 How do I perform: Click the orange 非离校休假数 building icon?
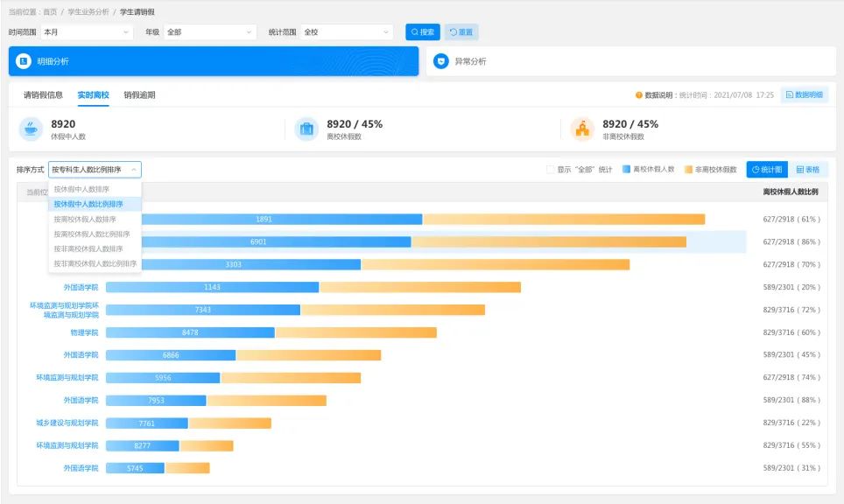pyautogui.click(x=582, y=129)
